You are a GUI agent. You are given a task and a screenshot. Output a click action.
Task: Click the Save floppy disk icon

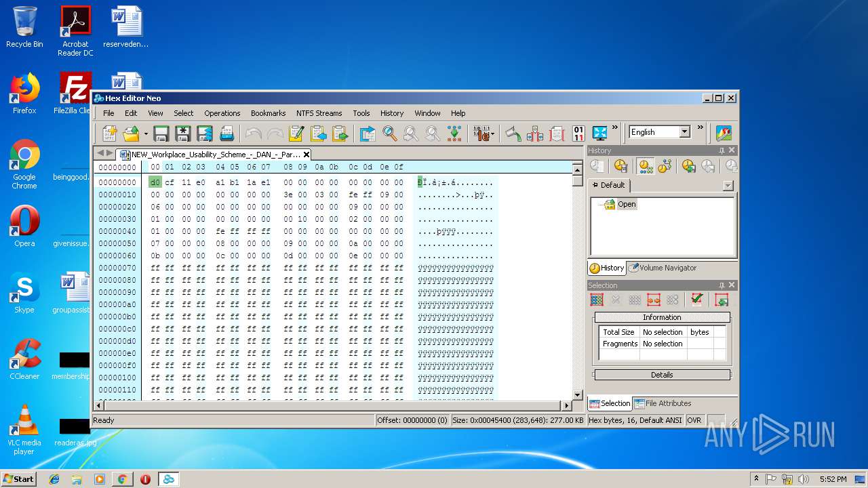[x=161, y=133]
